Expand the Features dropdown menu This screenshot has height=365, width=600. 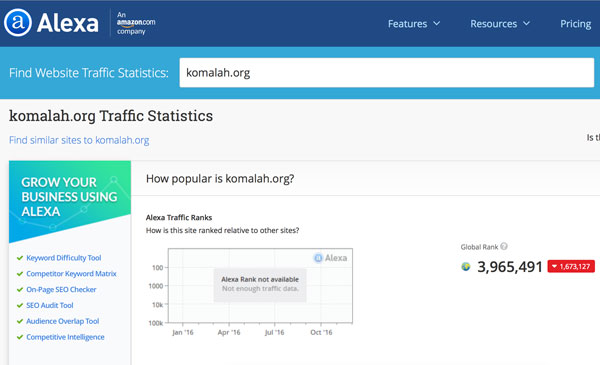[414, 24]
